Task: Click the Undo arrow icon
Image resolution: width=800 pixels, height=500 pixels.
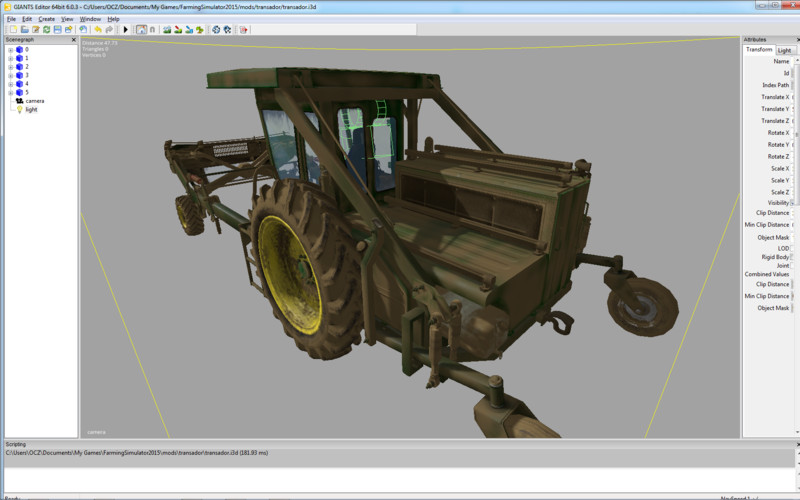Action: click(96, 29)
